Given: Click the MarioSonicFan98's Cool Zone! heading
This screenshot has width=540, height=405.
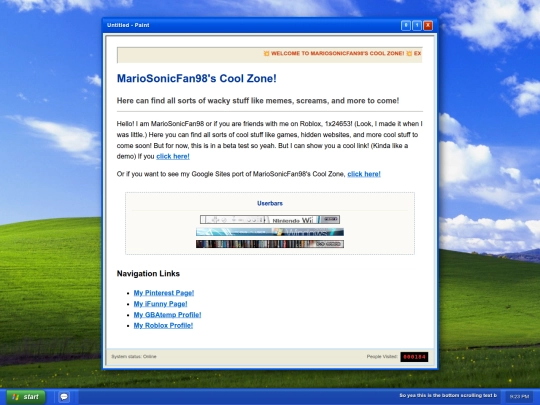Looking at the screenshot, I should click(x=197, y=79).
